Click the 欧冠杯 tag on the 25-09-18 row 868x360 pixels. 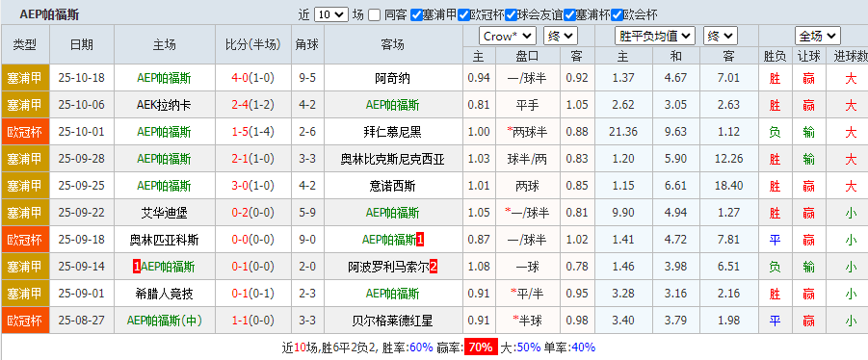pyautogui.click(x=25, y=240)
